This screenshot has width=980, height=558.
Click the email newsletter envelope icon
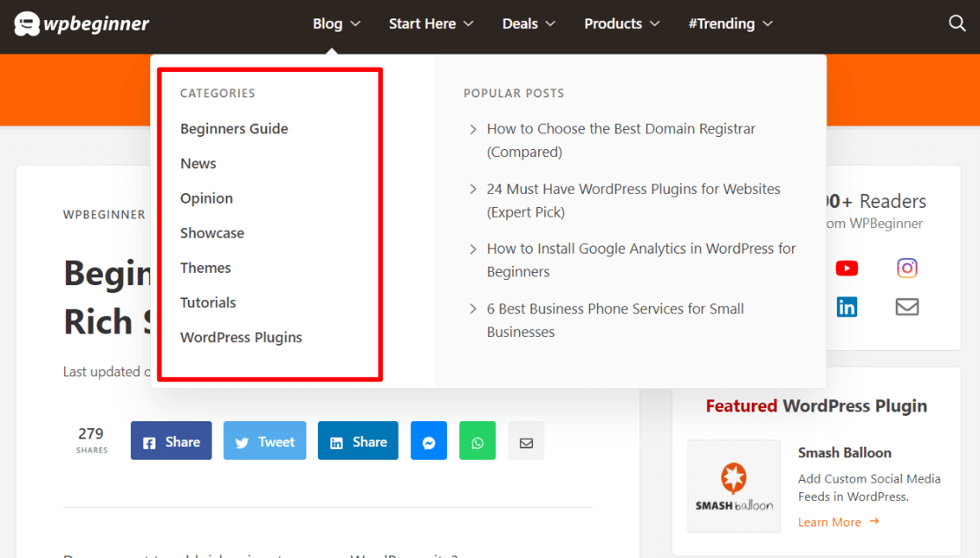point(906,306)
